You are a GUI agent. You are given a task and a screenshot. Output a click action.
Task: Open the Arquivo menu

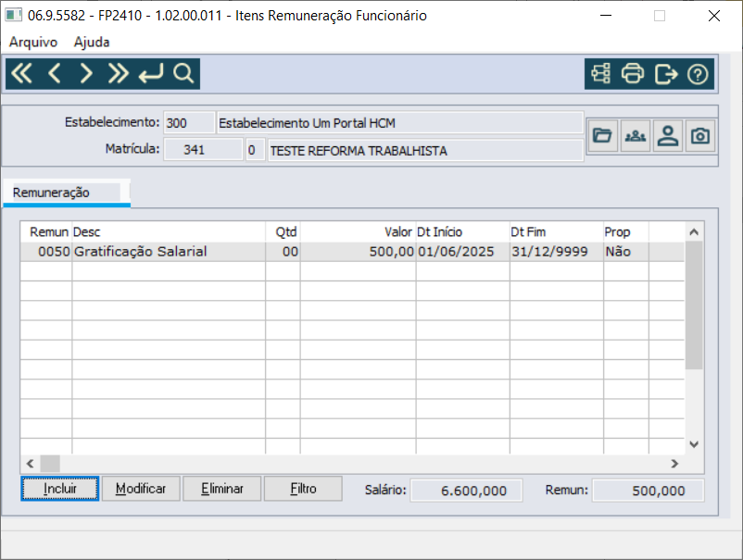(x=33, y=43)
